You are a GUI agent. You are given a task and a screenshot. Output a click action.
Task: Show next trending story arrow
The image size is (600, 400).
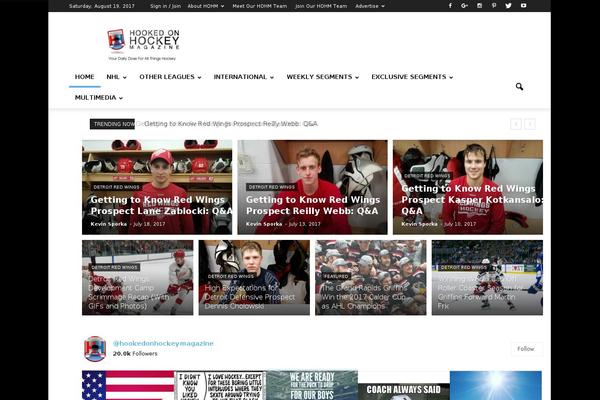pos(530,124)
